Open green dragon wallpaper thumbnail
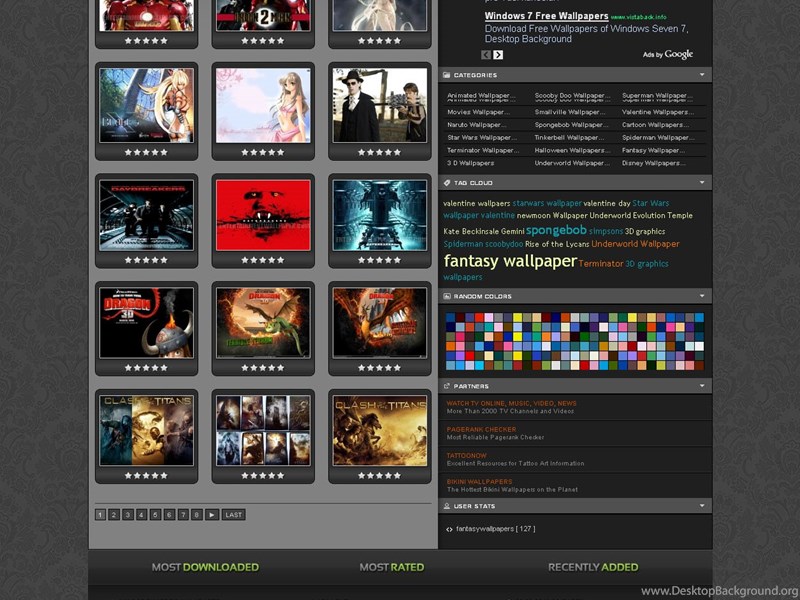 coord(263,323)
